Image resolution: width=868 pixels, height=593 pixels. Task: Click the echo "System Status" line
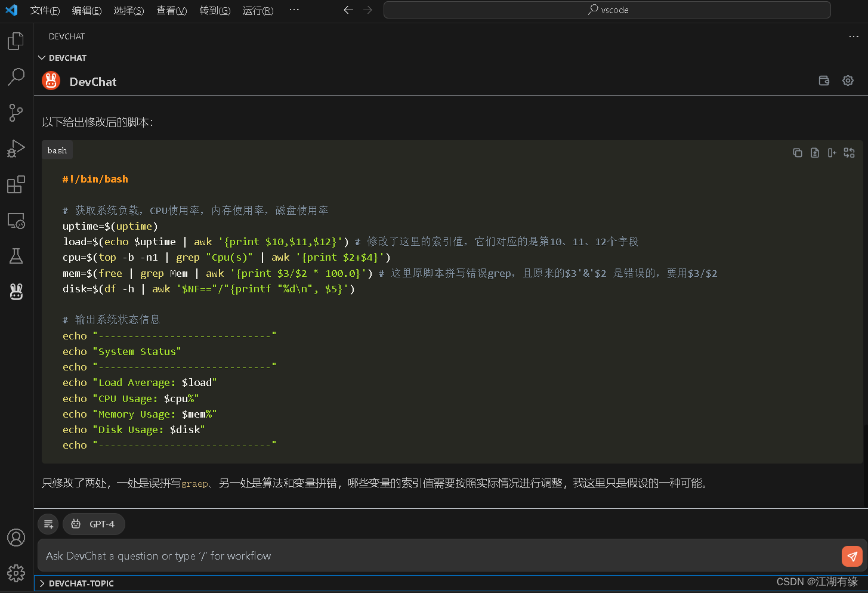point(122,351)
